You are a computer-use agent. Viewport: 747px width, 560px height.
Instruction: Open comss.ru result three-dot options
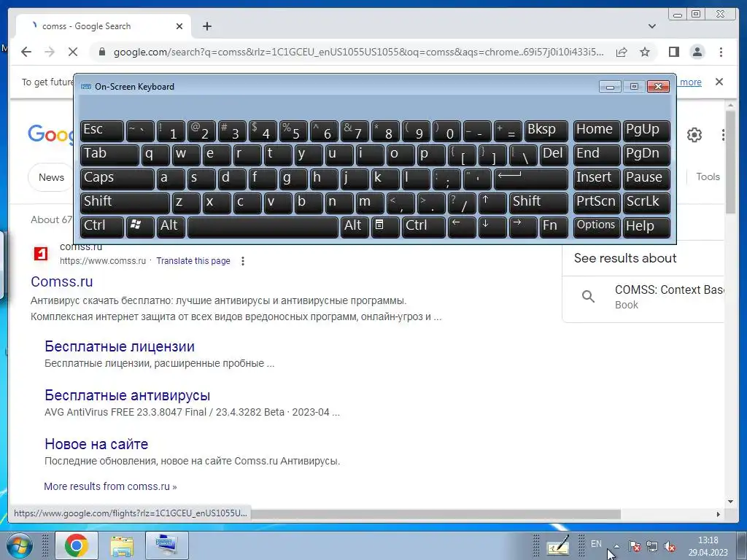(243, 261)
